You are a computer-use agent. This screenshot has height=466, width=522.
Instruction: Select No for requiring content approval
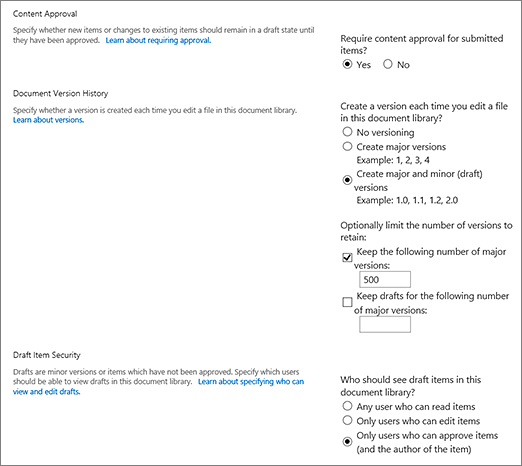click(388, 64)
